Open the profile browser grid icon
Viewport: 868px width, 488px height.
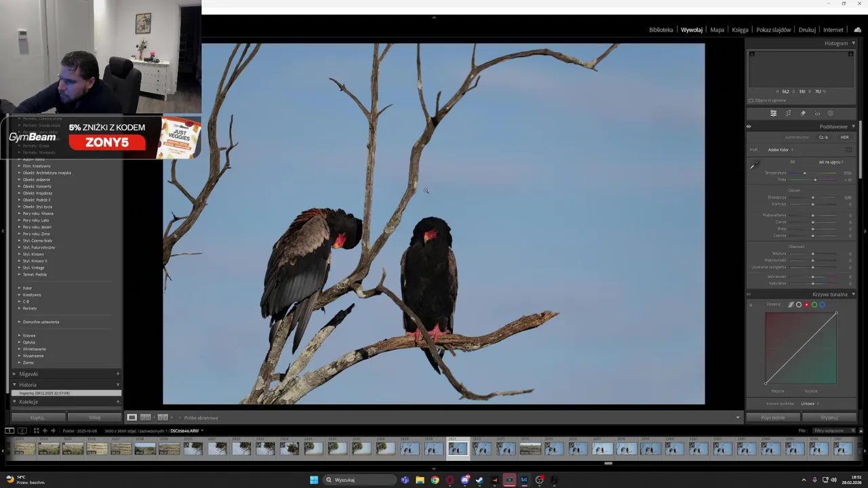tap(848, 150)
